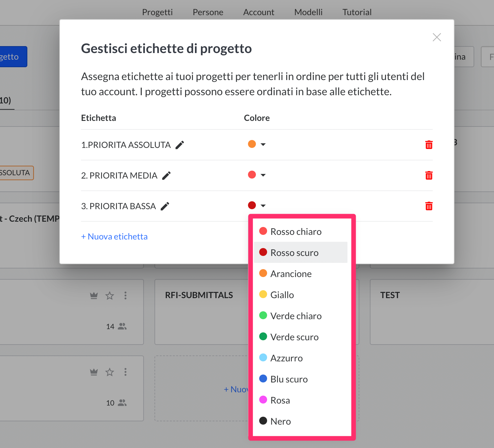Click the Nuova etichetta link
Screen dimensions: 494x448
click(x=114, y=237)
